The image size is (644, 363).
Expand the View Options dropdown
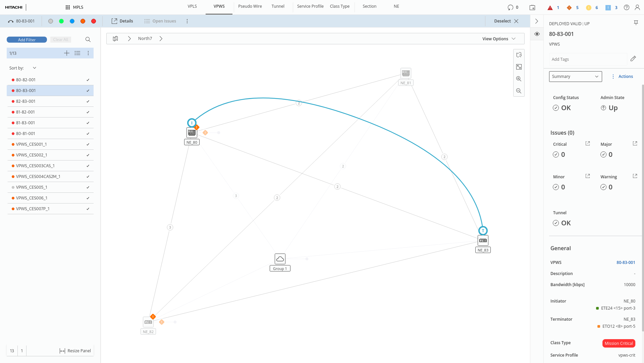coord(499,39)
